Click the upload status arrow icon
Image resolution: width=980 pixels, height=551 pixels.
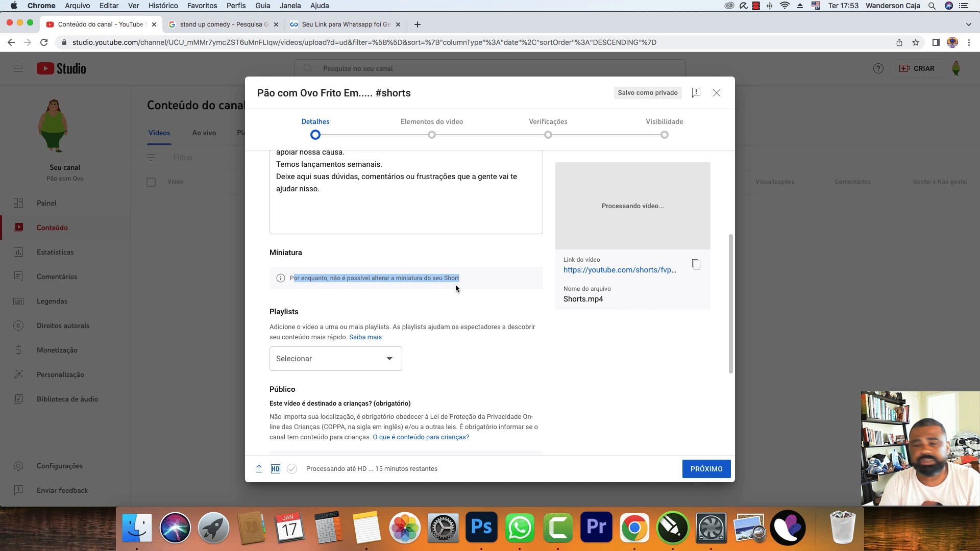pos(259,469)
